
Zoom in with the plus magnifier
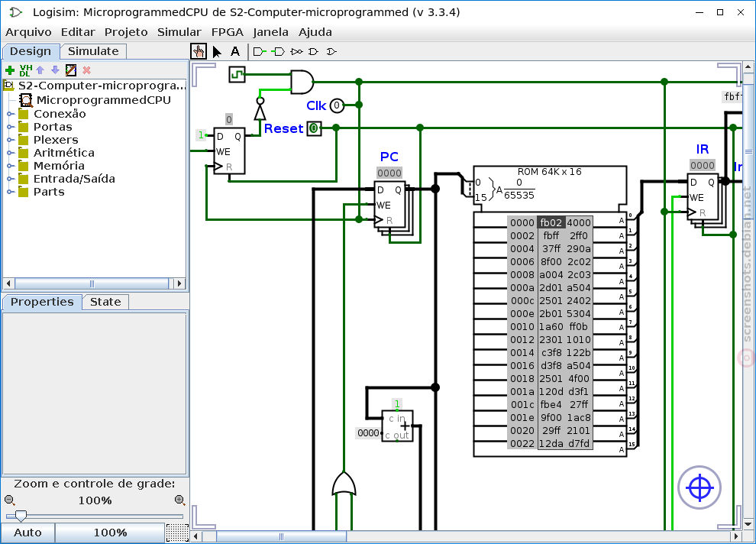pyautogui.click(x=180, y=500)
